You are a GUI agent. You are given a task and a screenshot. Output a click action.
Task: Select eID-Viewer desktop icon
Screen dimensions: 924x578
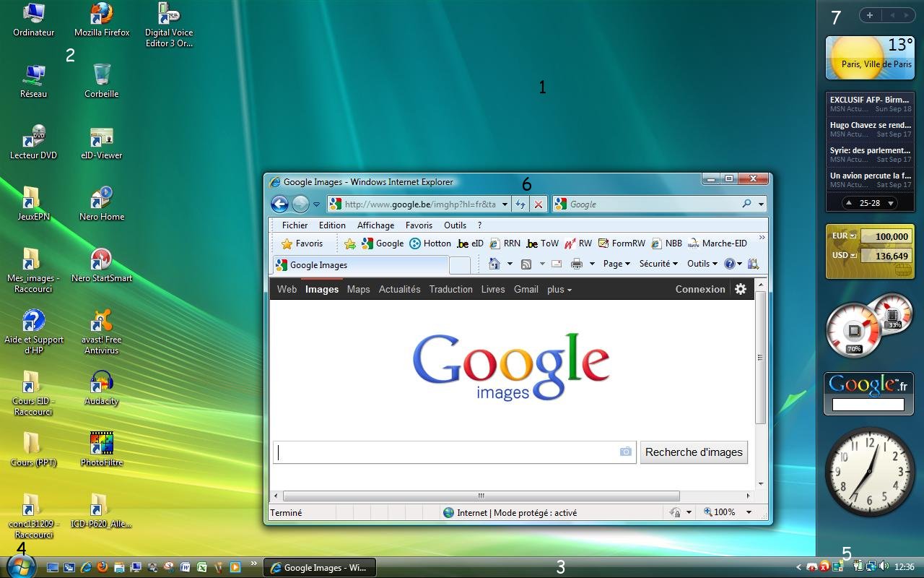[x=101, y=142]
